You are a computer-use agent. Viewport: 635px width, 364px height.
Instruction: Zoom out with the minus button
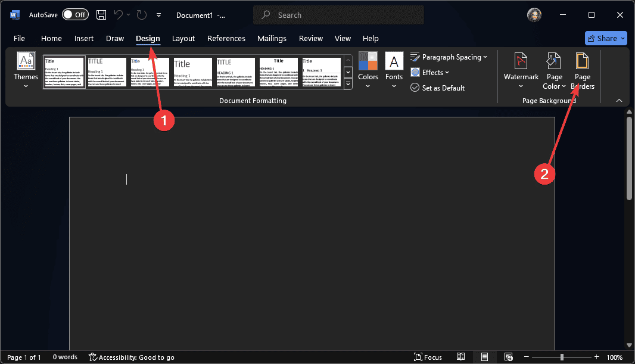[x=527, y=357]
